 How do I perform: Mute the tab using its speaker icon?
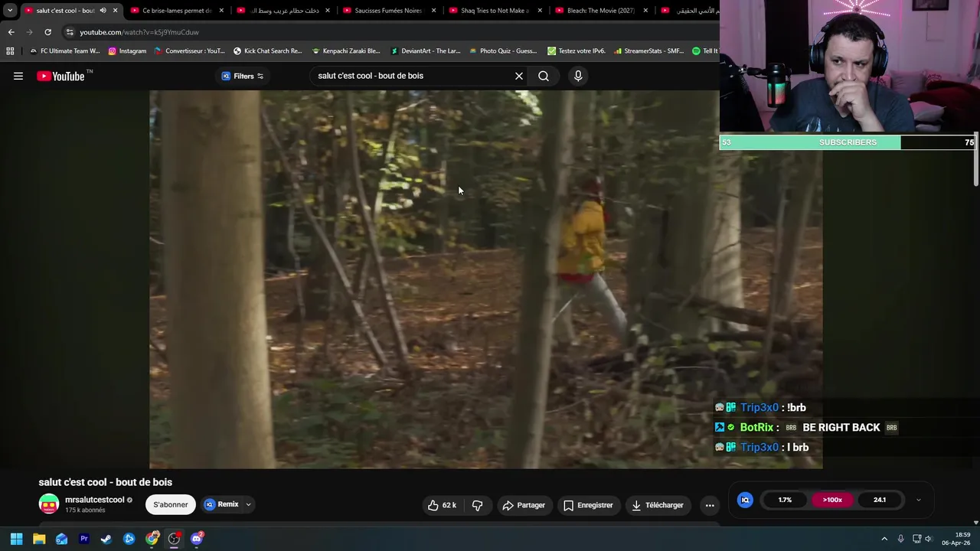(103, 11)
